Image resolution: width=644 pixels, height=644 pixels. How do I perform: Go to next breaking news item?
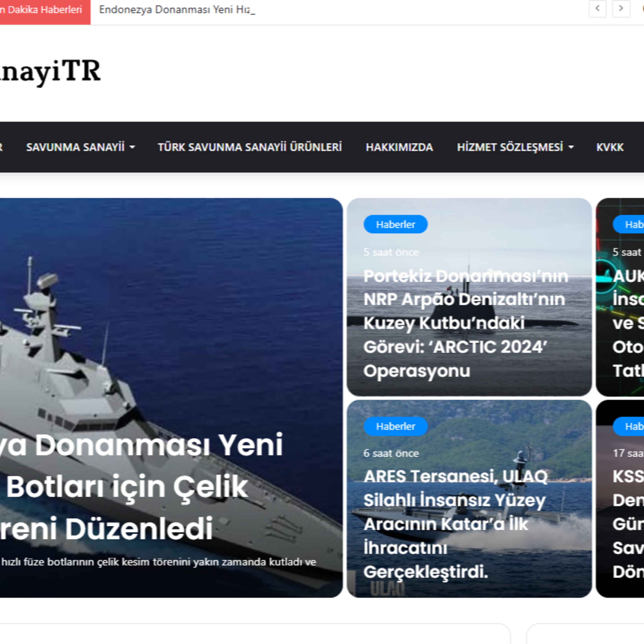click(621, 9)
